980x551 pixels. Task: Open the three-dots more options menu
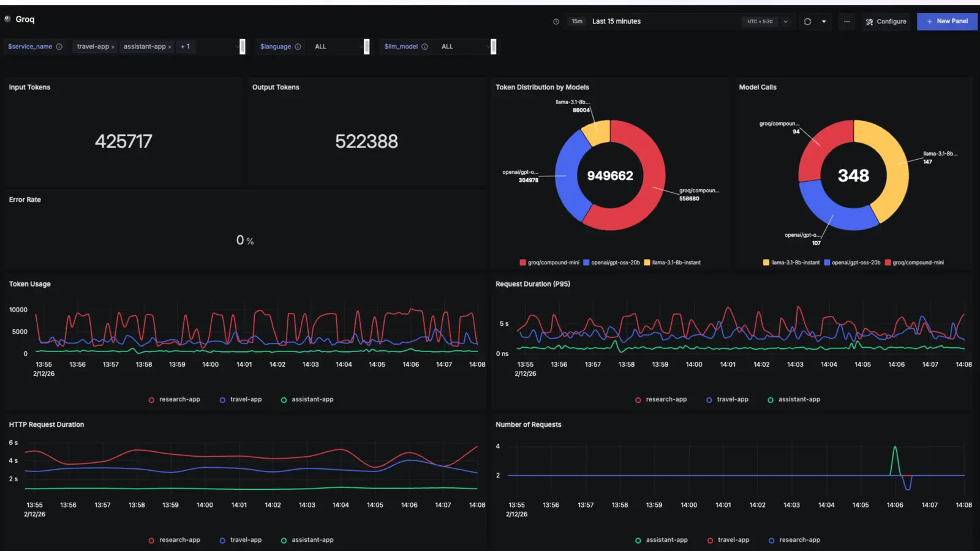[846, 21]
